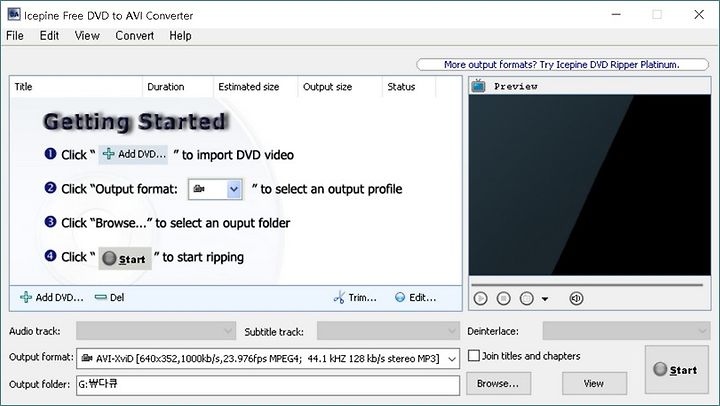Open the Convert menu
Viewport: 720px width, 406px height.
pyautogui.click(x=135, y=35)
